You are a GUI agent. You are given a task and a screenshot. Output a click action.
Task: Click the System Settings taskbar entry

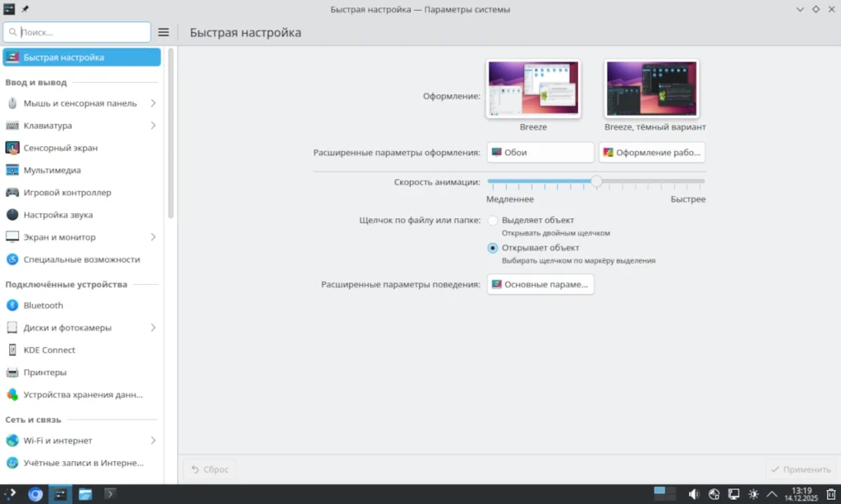(60, 494)
